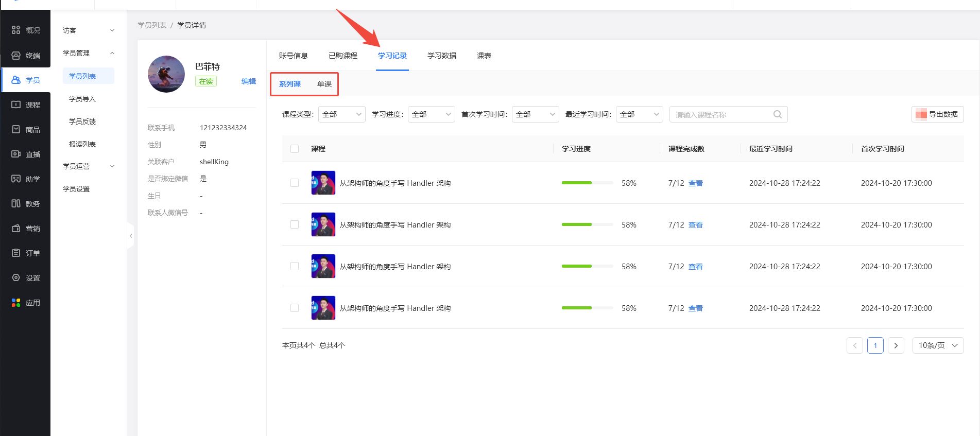Open the 订单 orders sidebar icon
Image resolution: width=980 pixels, height=436 pixels.
tap(16, 253)
